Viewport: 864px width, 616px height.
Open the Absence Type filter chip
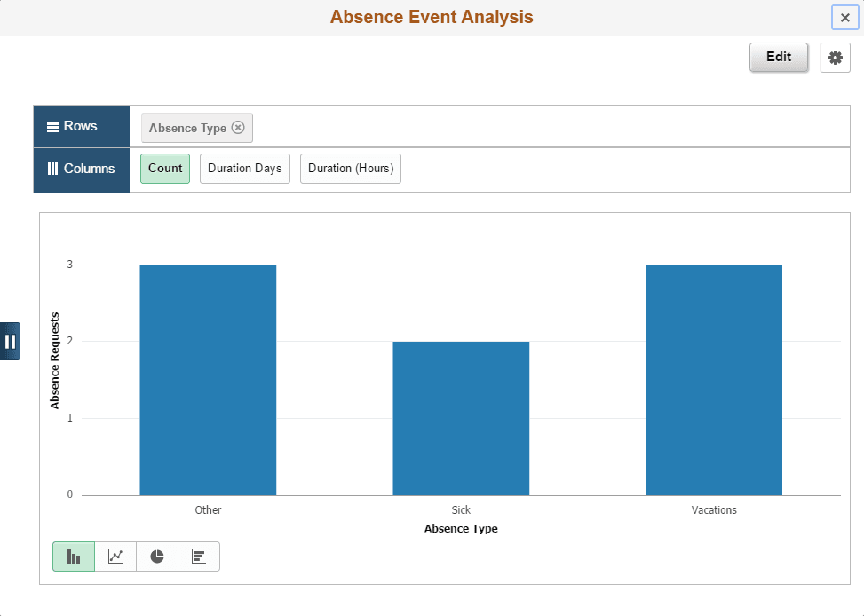(x=188, y=127)
